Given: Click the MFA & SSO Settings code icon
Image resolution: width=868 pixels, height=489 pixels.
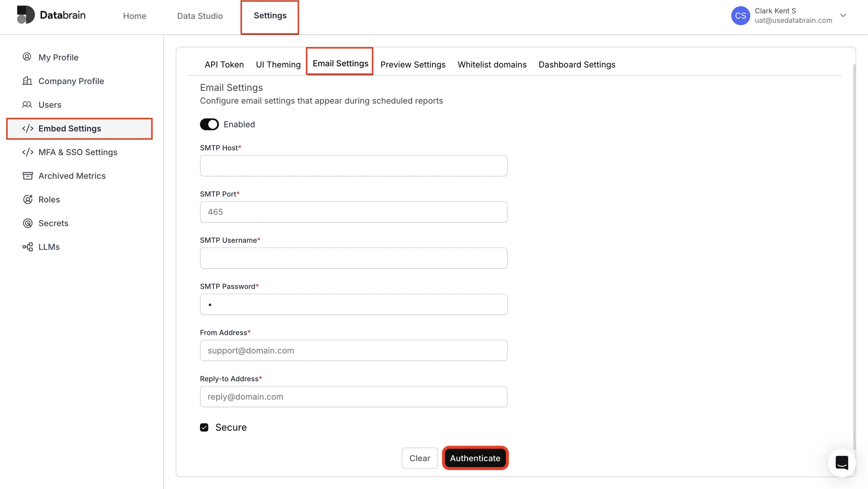Looking at the screenshot, I should tap(28, 152).
